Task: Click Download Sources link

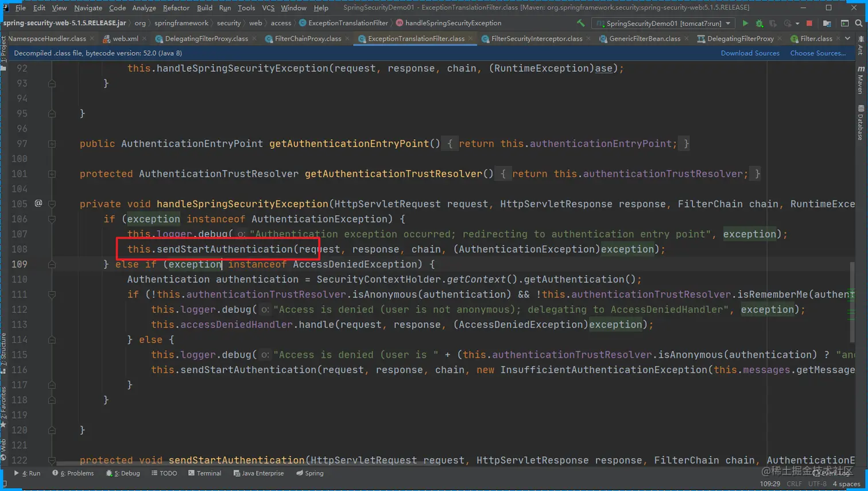Action: coord(750,53)
